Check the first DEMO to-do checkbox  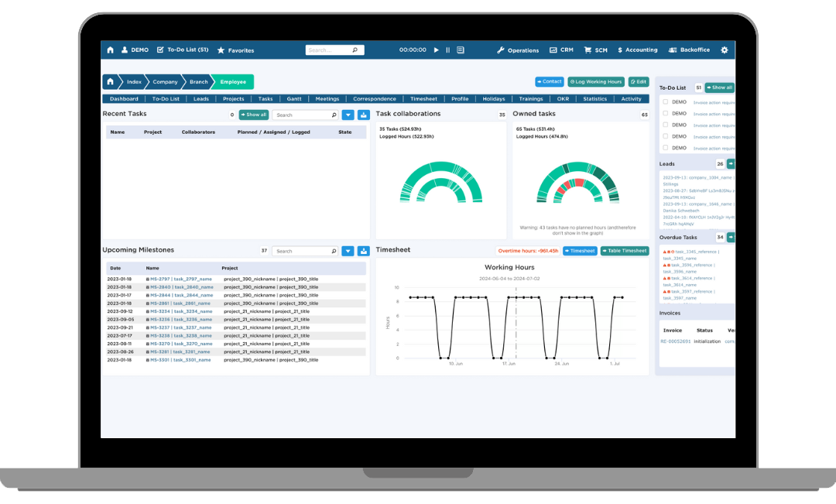(x=666, y=102)
